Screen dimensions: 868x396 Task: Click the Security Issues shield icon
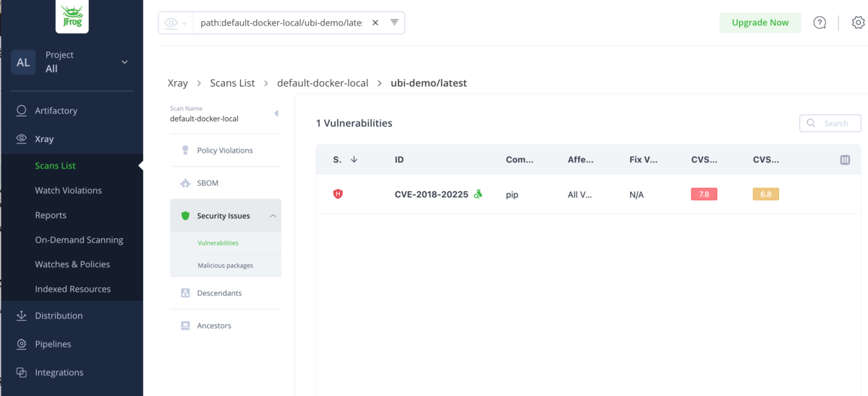click(x=185, y=216)
